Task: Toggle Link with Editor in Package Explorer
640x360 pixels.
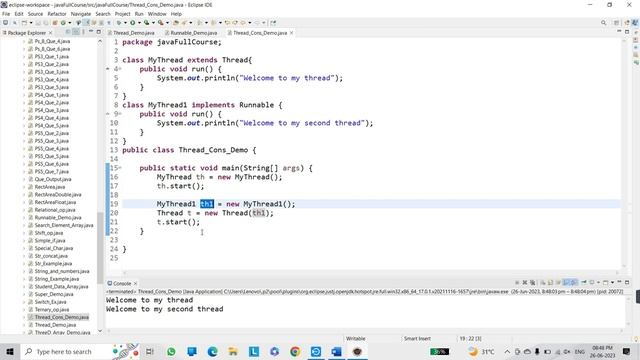Action: point(76,32)
